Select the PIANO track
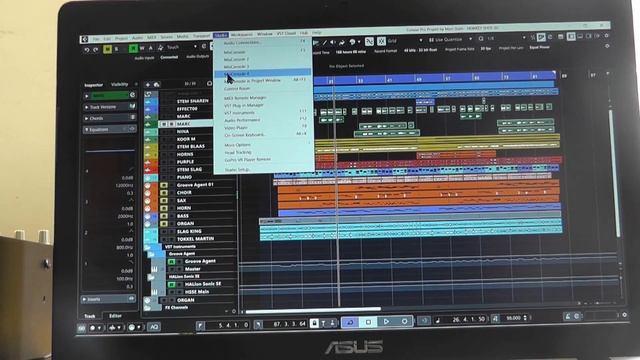 coord(184,177)
